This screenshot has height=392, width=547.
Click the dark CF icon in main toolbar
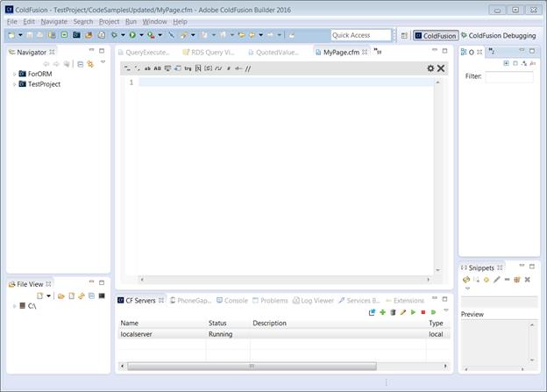(x=76, y=35)
